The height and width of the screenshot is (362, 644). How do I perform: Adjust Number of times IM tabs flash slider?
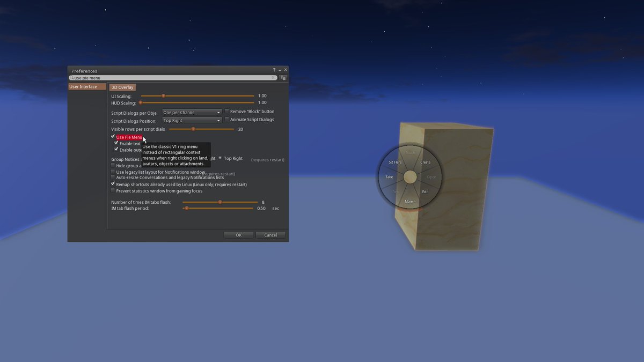[220, 202]
